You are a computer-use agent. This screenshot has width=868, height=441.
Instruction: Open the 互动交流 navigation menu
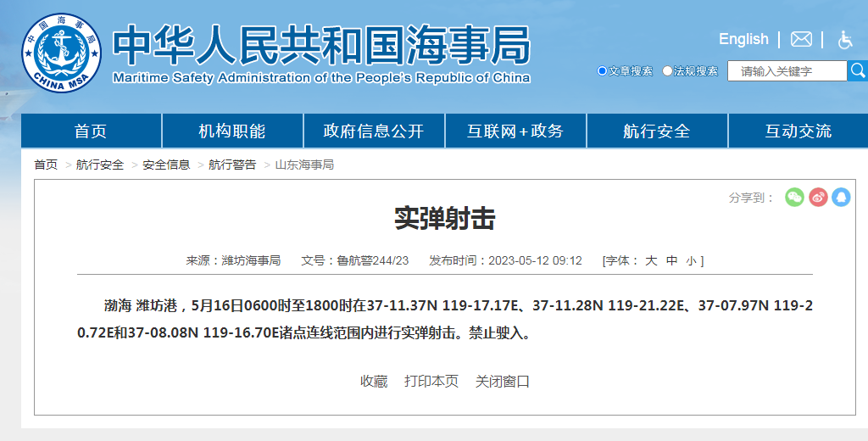(798, 131)
